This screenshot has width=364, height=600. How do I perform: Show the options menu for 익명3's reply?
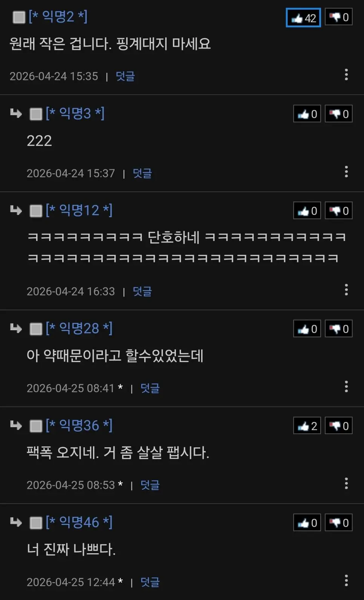pyautogui.click(x=346, y=172)
